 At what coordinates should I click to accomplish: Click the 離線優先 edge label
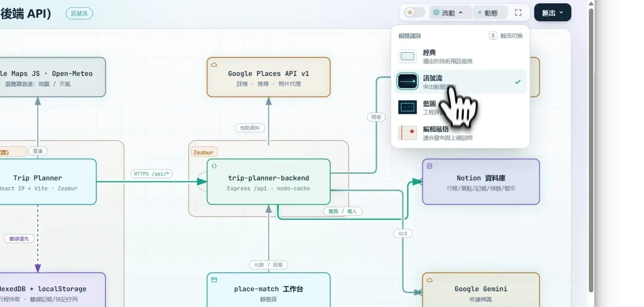[19, 239]
